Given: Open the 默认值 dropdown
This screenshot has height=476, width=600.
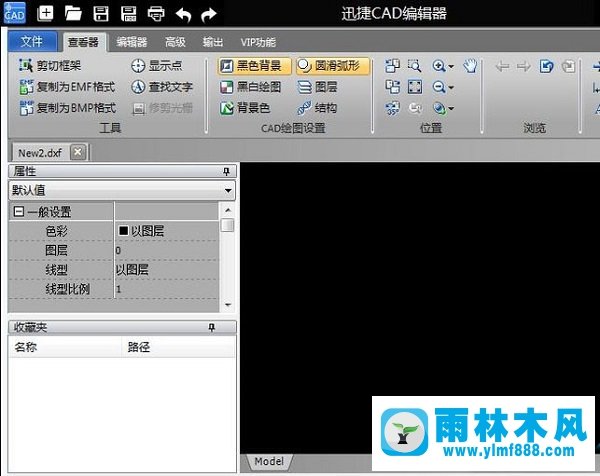Looking at the screenshot, I should coord(122,190).
